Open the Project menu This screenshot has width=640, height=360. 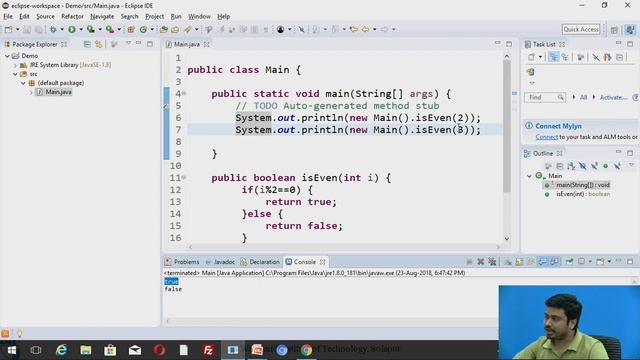tap(154, 16)
